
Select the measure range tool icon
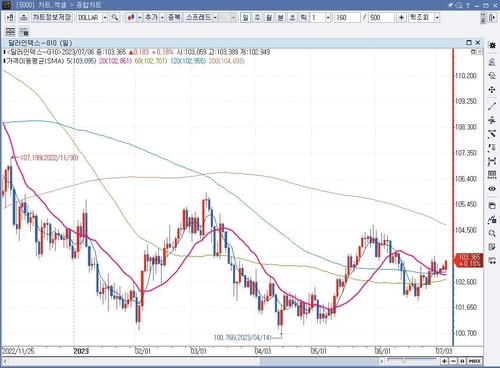[x=492, y=162]
